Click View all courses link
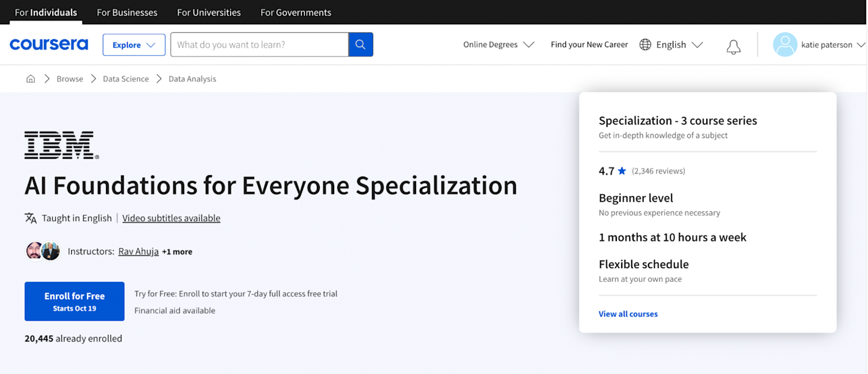This screenshot has width=868, height=374. point(628,314)
